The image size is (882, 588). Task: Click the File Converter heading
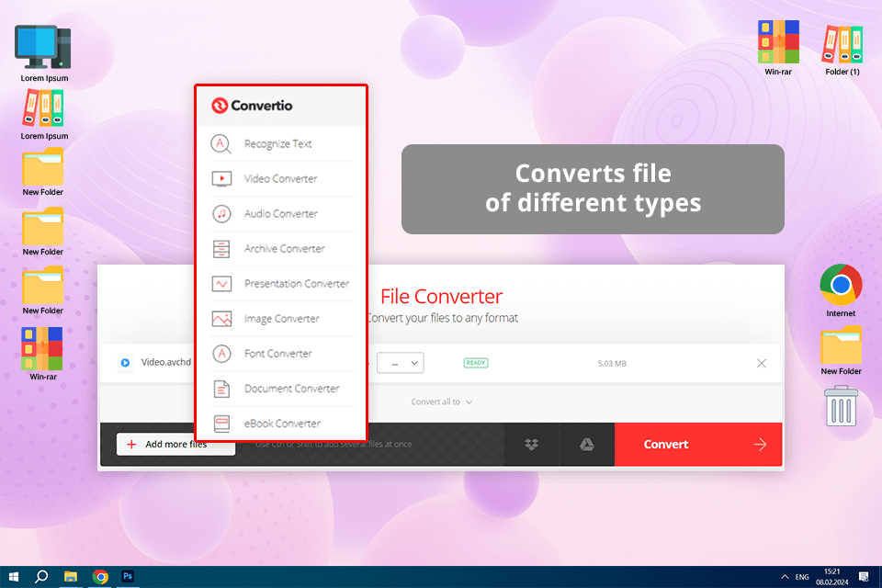tap(442, 297)
